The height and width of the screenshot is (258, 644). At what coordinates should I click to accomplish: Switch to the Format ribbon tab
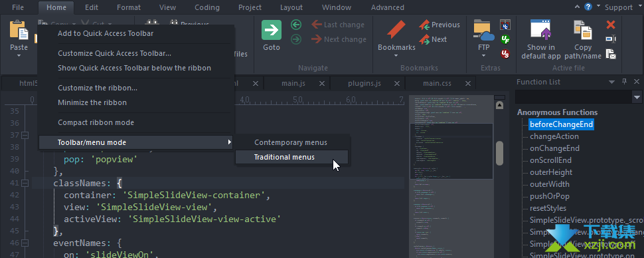tap(129, 7)
